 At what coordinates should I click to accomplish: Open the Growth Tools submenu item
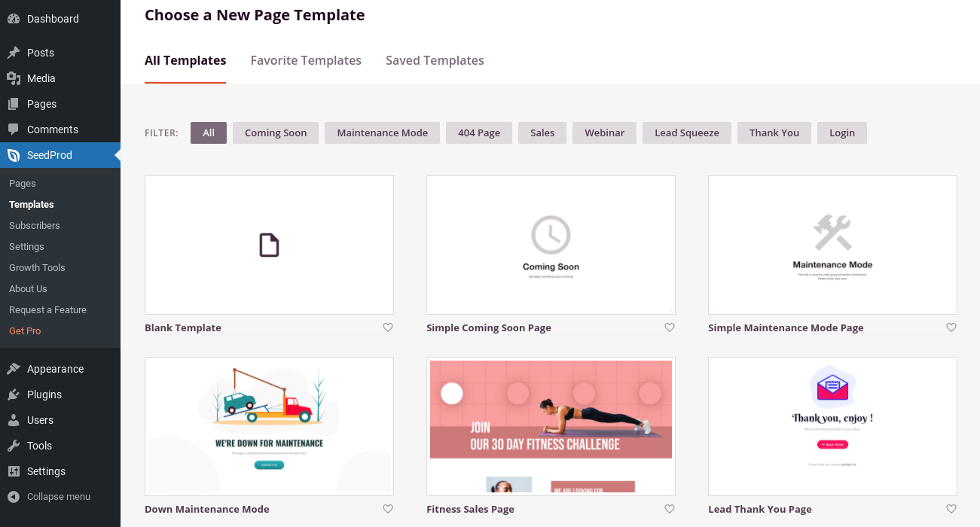(x=37, y=268)
